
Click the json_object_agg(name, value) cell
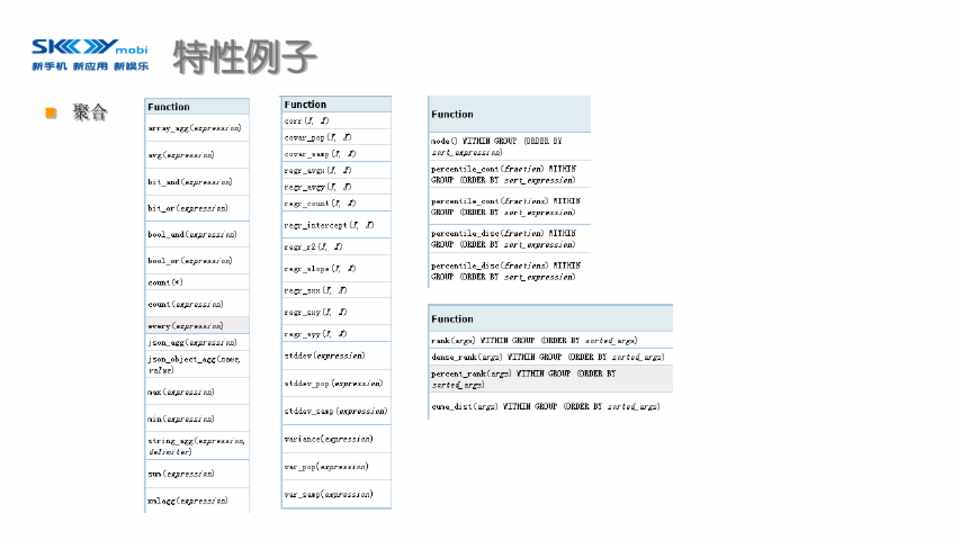click(196, 363)
